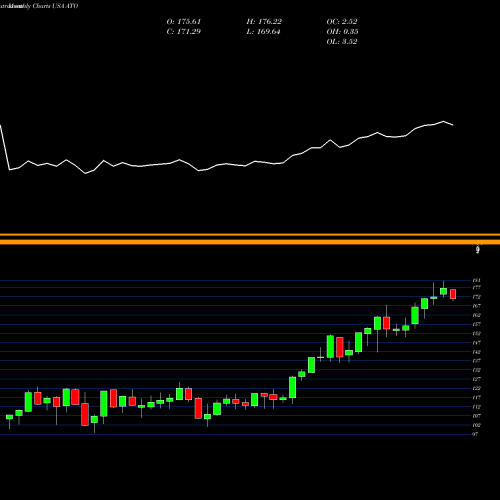The height and width of the screenshot is (500, 500).
Task: Select the OH: 0.35 reading
Action: (x=342, y=32)
